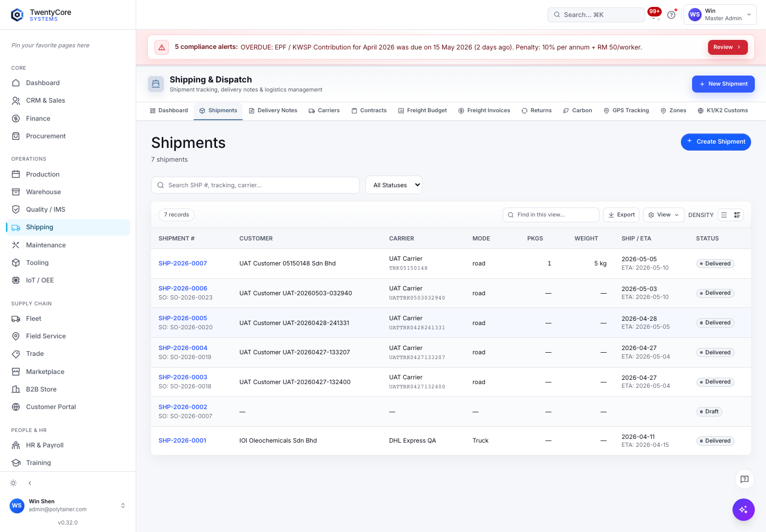
Task: Open the HR & Payroll module
Action: coord(68,445)
